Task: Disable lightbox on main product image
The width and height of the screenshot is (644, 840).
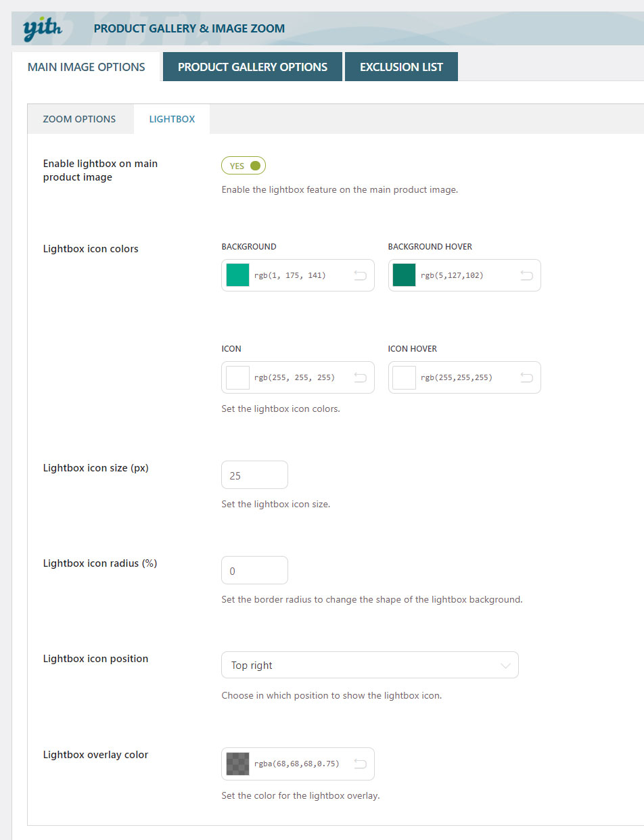Action: pyautogui.click(x=244, y=166)
